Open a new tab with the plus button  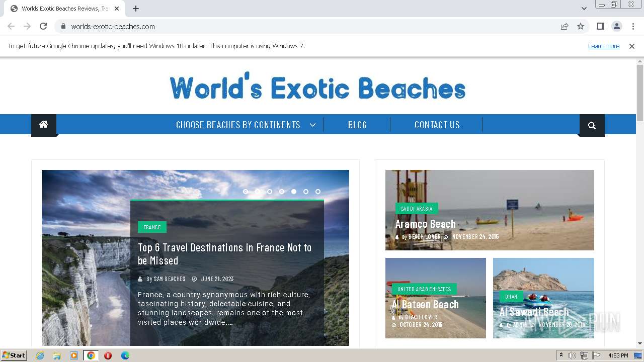136,9
